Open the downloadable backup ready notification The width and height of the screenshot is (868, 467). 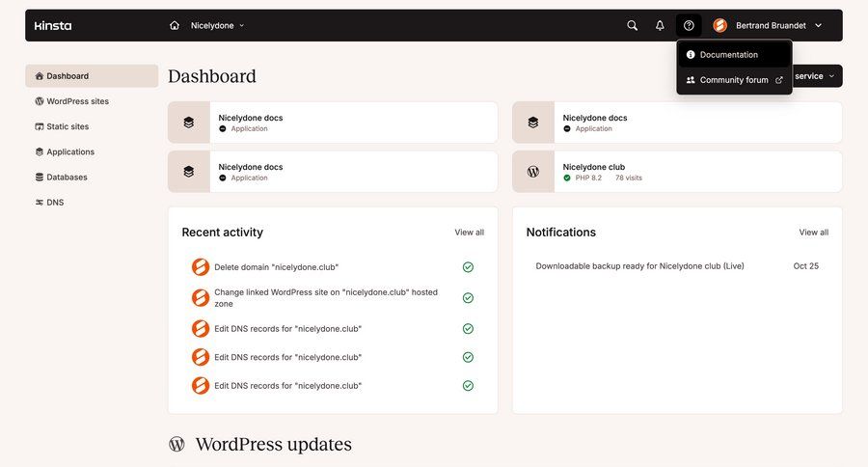point(639,266)
